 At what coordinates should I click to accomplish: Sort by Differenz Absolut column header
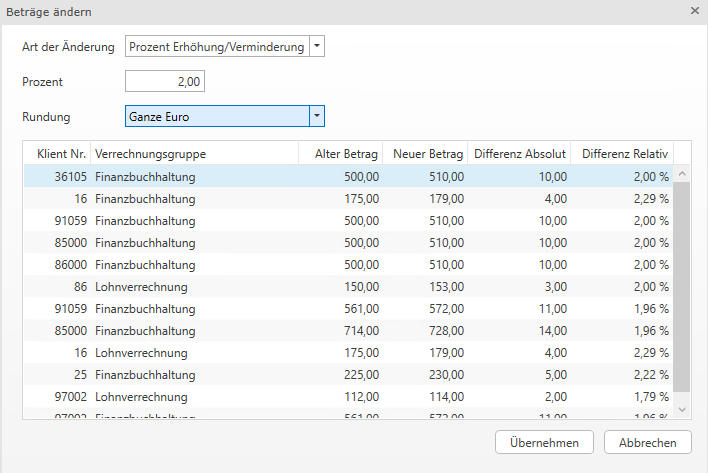pyautogui.click(x=520, y=153)
